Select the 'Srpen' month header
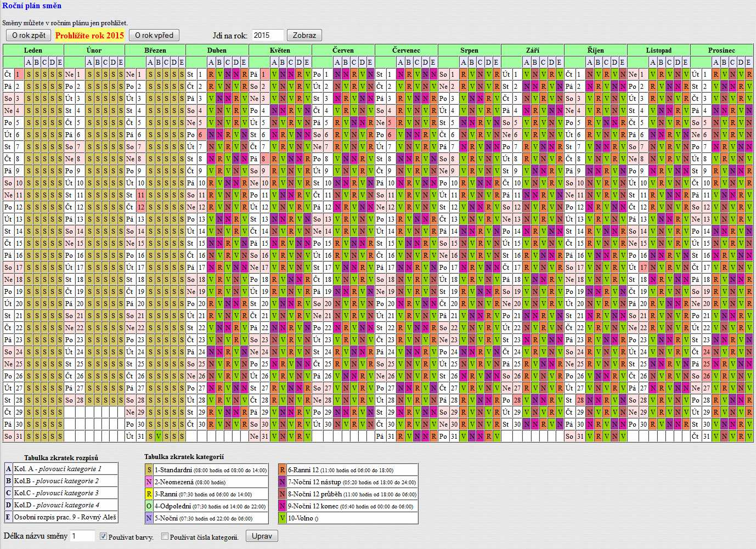Viewport: 756px width, 549px height. click(469, 50)
